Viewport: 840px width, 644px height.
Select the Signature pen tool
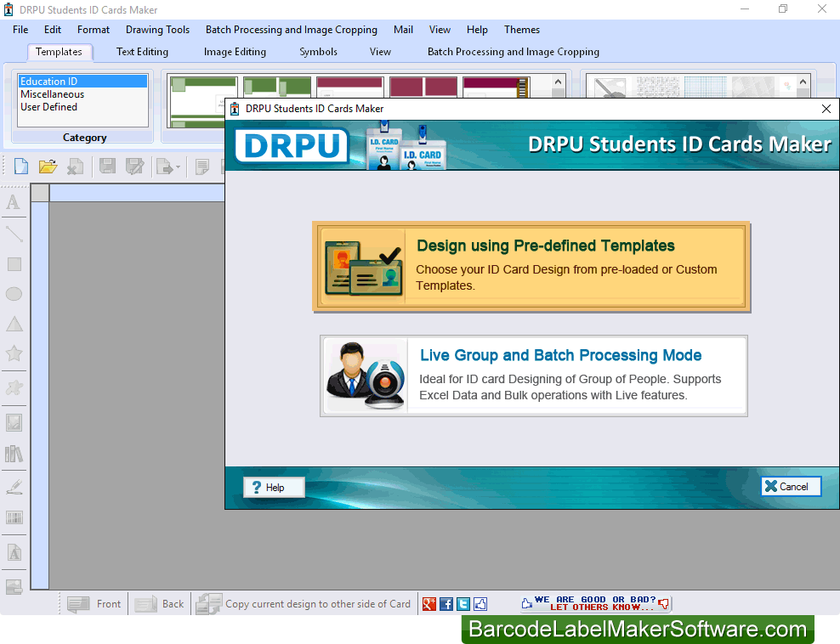[x=14, y=487]
